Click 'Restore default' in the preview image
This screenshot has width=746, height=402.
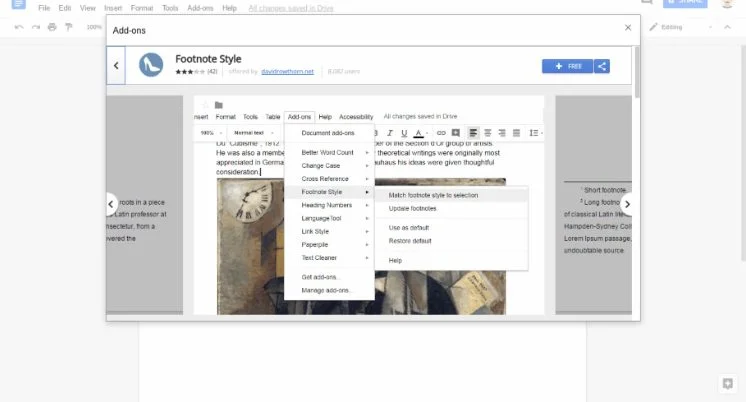410,241
